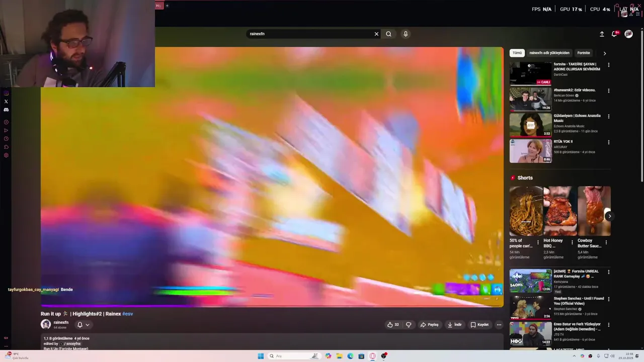Click the upload/create icon in YouTube header
Screen dimensions: 644x362
[602, 34]
